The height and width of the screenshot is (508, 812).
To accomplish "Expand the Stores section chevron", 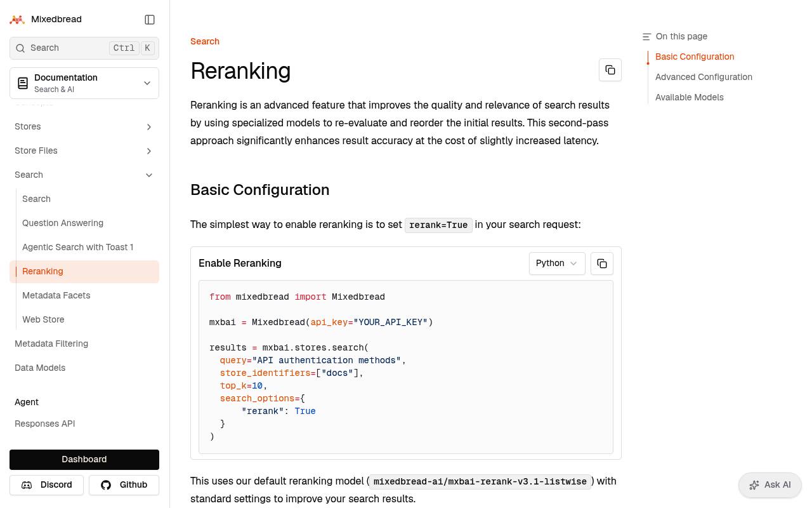I will pos(149,127).
